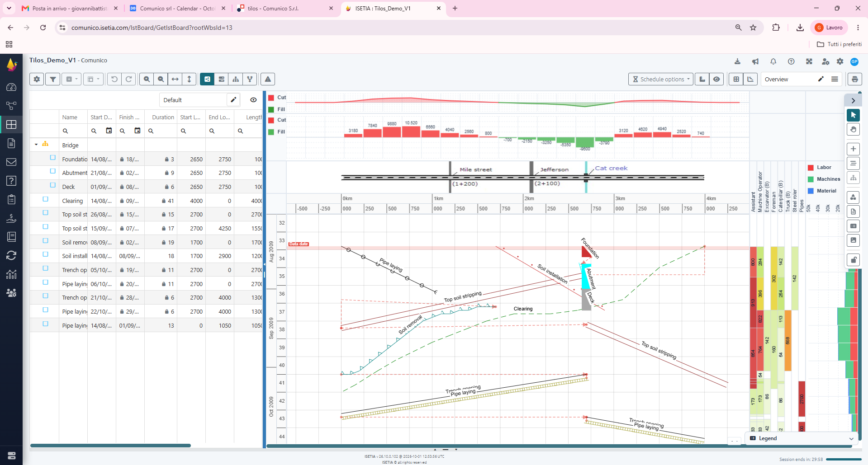Fit the chart vertically
This screenshot has width=868, height=465.
point(189,79)
